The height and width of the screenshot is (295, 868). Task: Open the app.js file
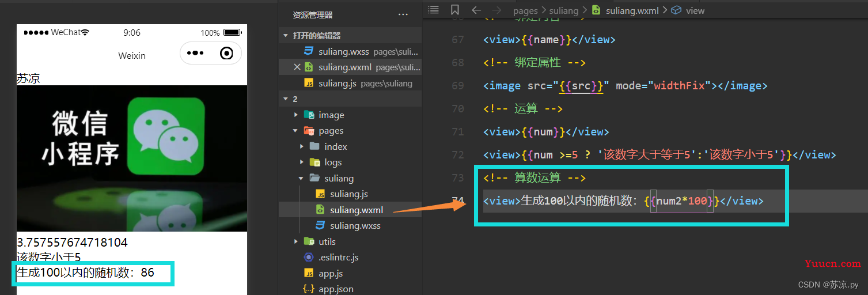350,273
